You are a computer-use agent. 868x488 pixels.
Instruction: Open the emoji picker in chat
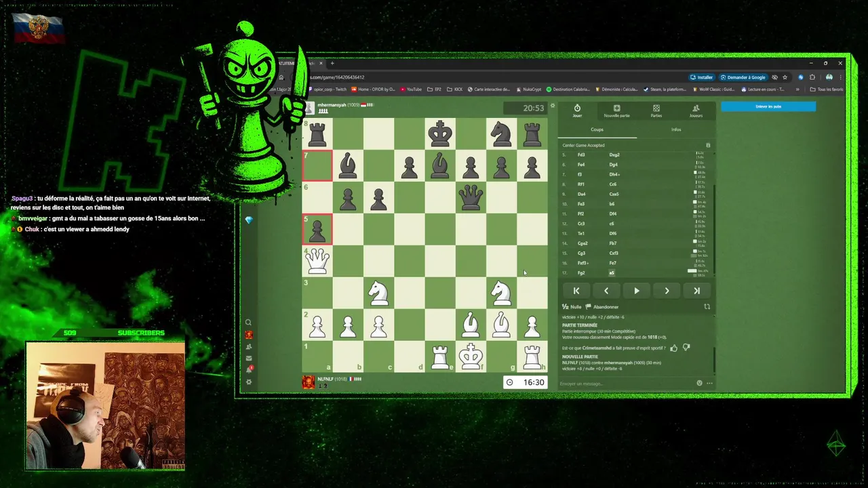[x=699, y=383]
